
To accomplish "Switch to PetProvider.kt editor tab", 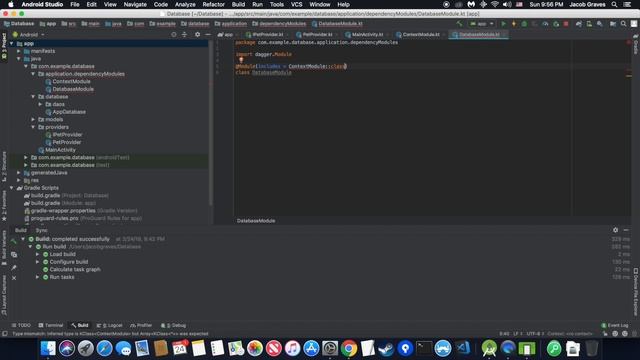I will coord(315,35).
